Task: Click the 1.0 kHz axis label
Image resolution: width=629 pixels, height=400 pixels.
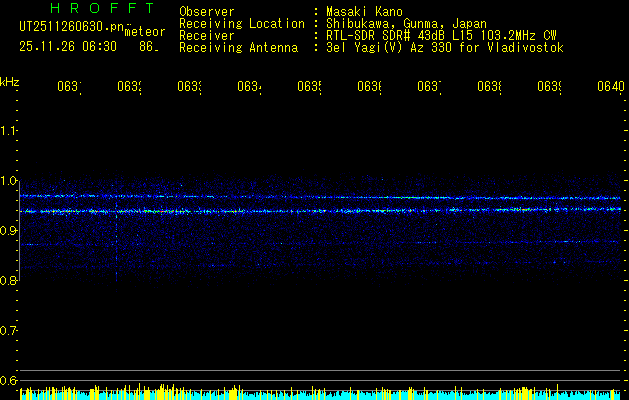Action: point(8,181)
